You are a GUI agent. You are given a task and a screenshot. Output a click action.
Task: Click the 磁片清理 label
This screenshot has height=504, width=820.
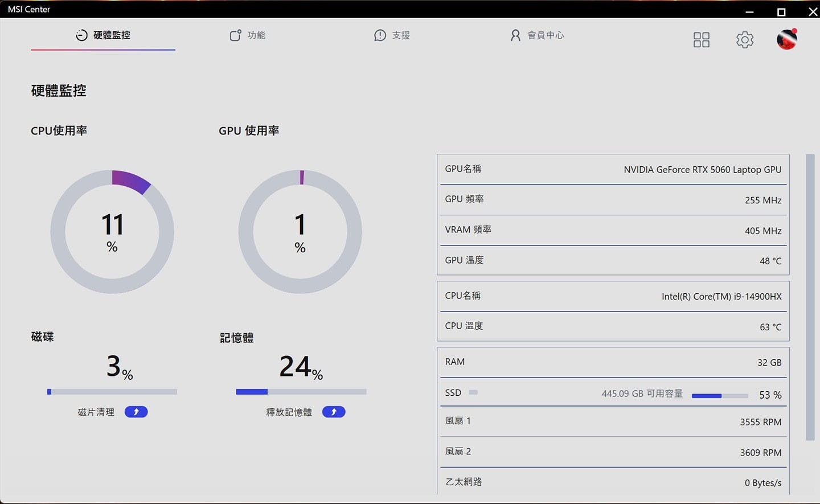tap(96, 412)
